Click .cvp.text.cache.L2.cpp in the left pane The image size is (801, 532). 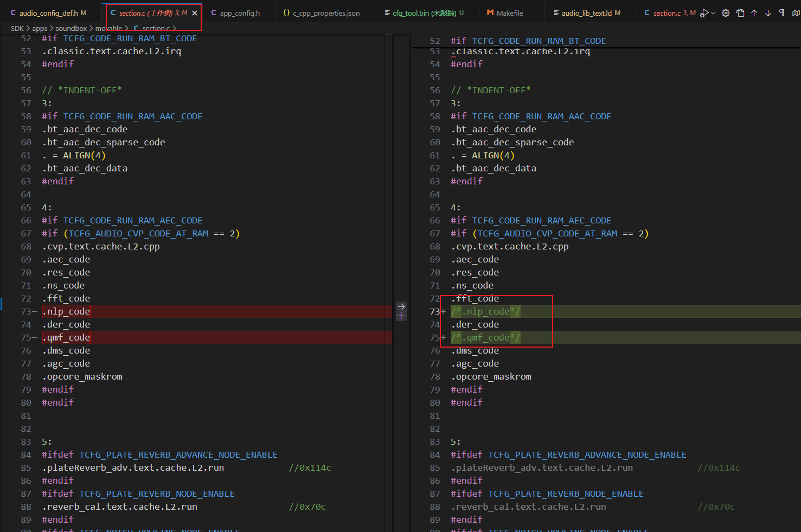tap(101, 246)
